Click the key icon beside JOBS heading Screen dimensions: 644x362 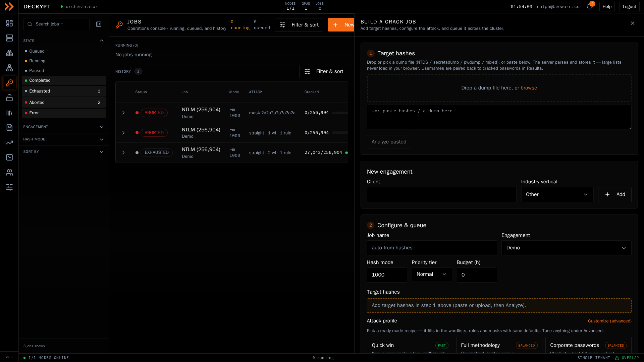[119, 25]
